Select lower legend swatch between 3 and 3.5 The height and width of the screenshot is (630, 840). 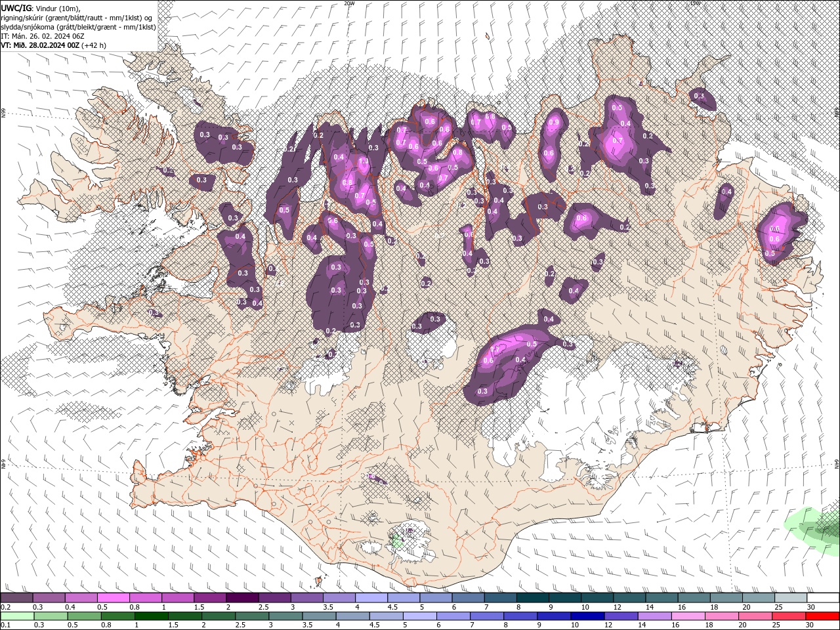pyautogui.click(x=285, y=616)
